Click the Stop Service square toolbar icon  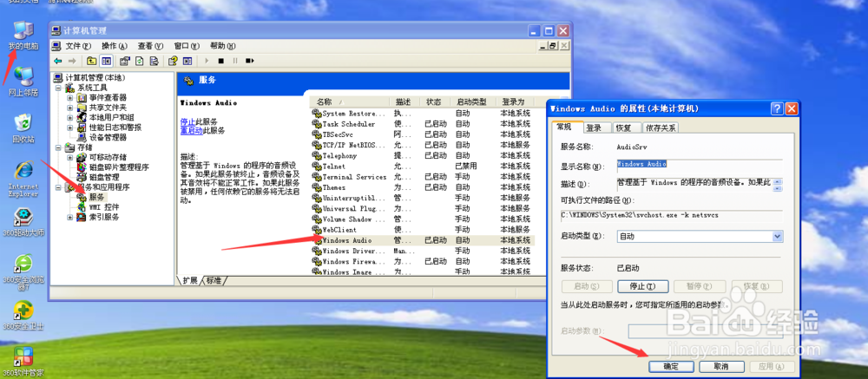[x=220, y=61]
